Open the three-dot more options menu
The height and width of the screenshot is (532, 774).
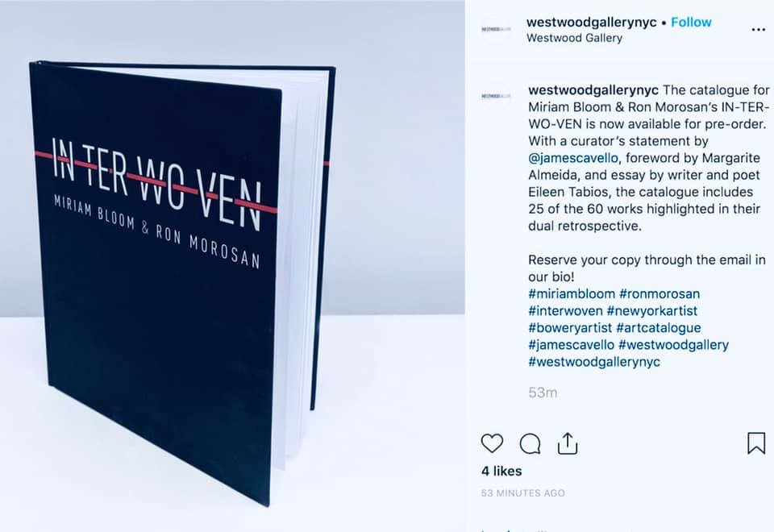758,30
